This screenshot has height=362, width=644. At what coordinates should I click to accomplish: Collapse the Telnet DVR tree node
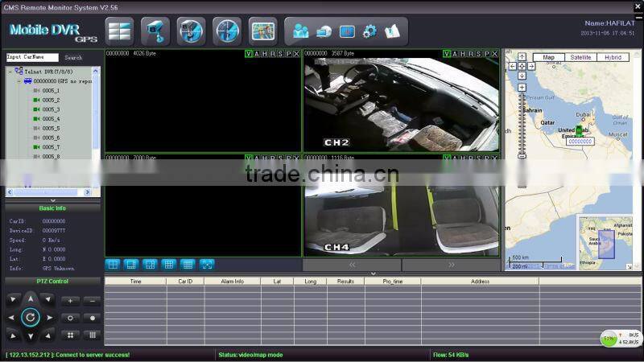point(10,72)
